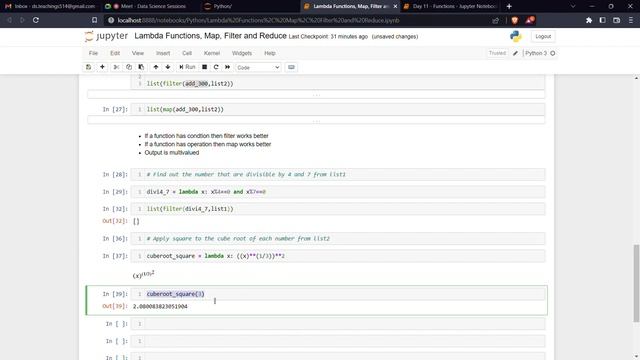
Task: Expand collapsed output below cell In [27]
Action: 316,121
